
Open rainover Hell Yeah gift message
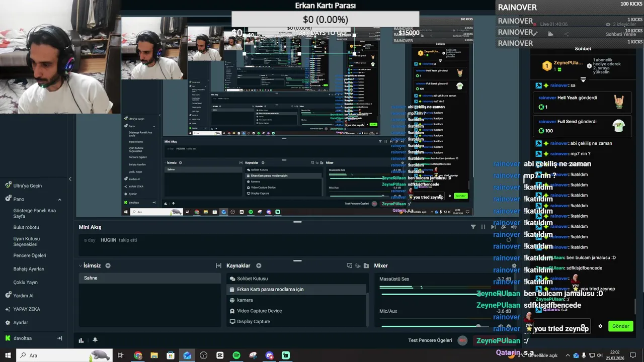(583, 102)
